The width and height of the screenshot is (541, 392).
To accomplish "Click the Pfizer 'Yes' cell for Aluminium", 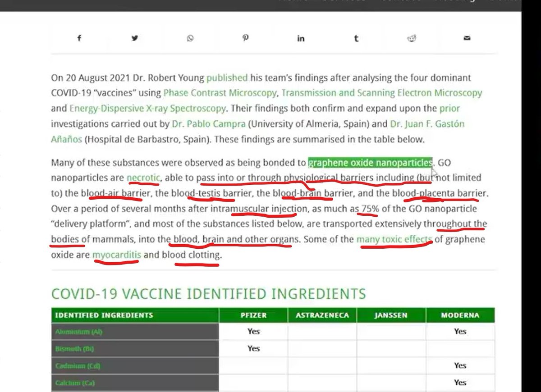I will pyautogui.click(x=254, y=332).
